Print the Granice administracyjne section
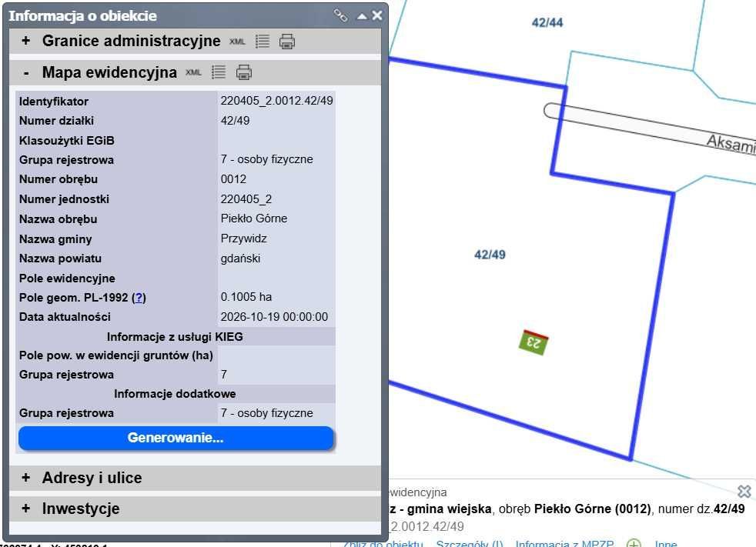 [x=287, y=42]
